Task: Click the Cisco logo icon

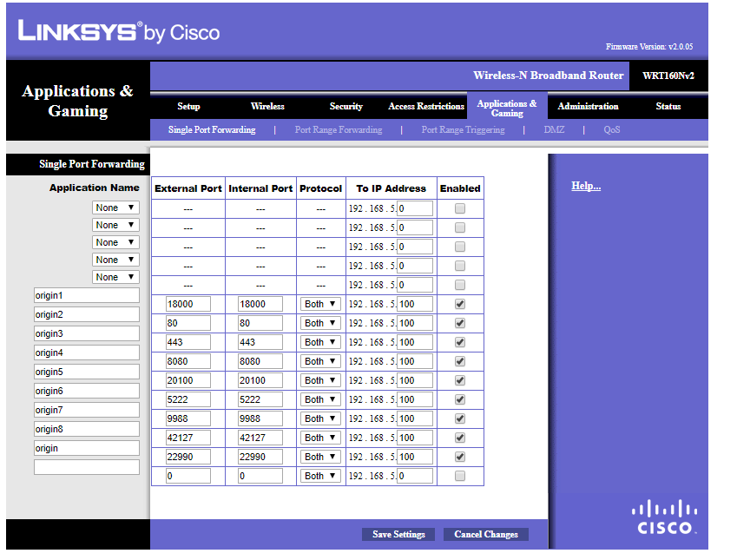Action: coord(664,517)
